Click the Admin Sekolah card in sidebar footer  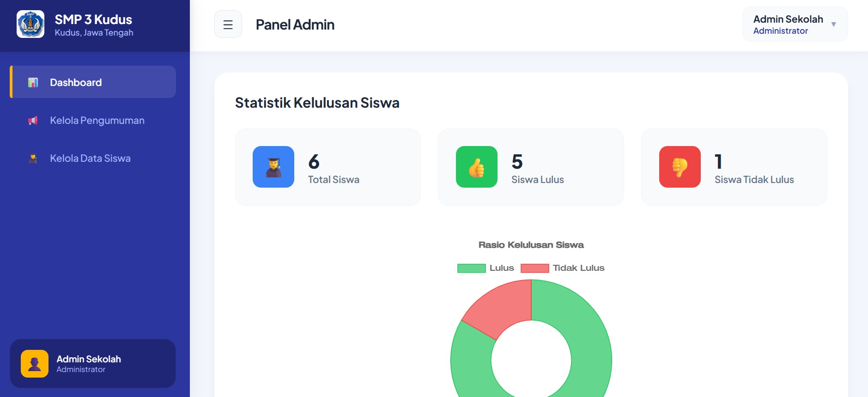(93, 364)
